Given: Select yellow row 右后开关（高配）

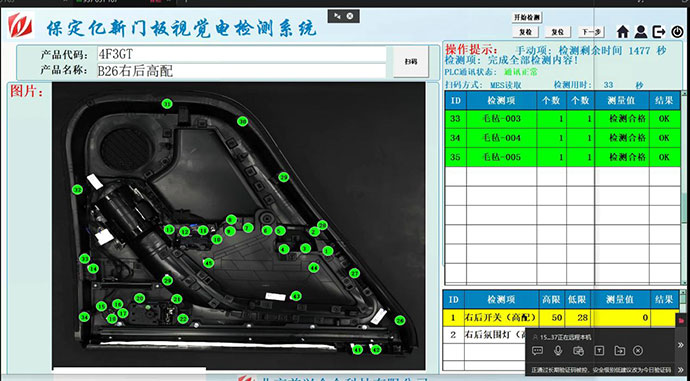Looking at the screenshot, I should click(561, 318).
